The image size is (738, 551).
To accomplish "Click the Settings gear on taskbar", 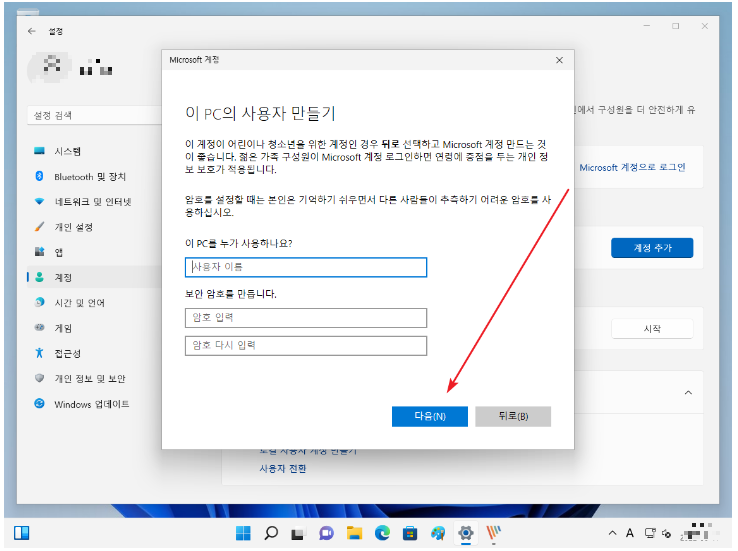I will click(x=465, y=533).
